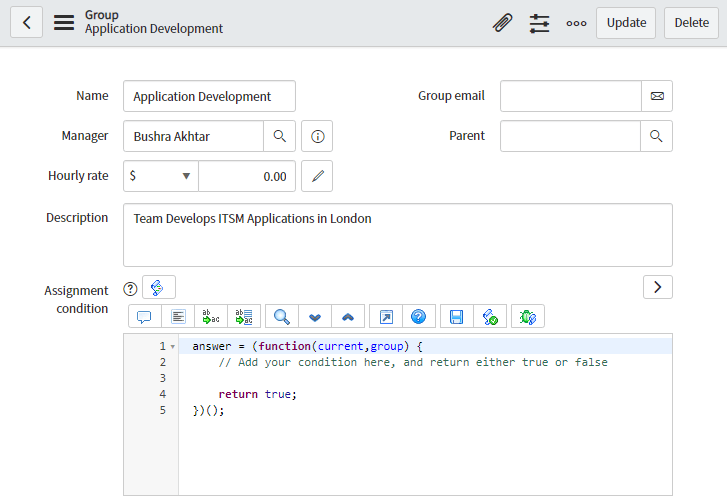Send email using the envelope icon
Image resolution: width=727 pixels, height=503 pixels.
pos(657,96)
